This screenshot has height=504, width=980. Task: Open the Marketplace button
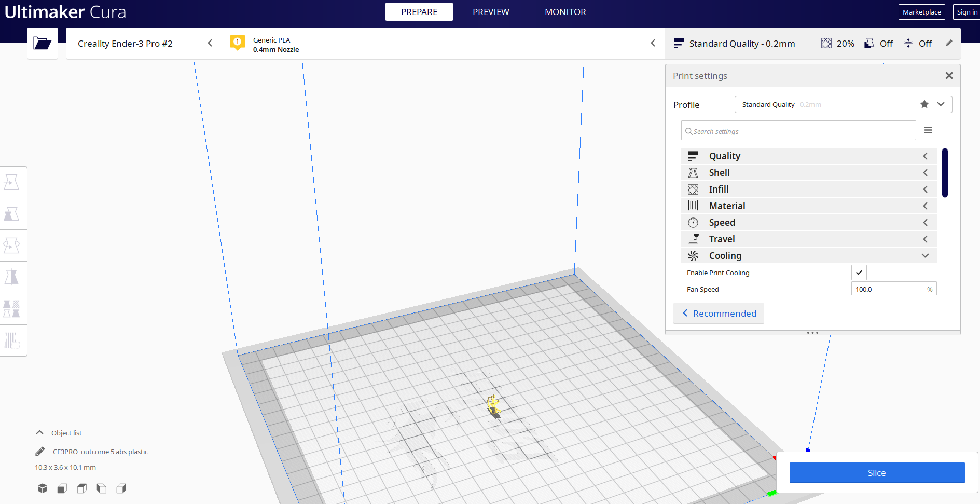921,12
